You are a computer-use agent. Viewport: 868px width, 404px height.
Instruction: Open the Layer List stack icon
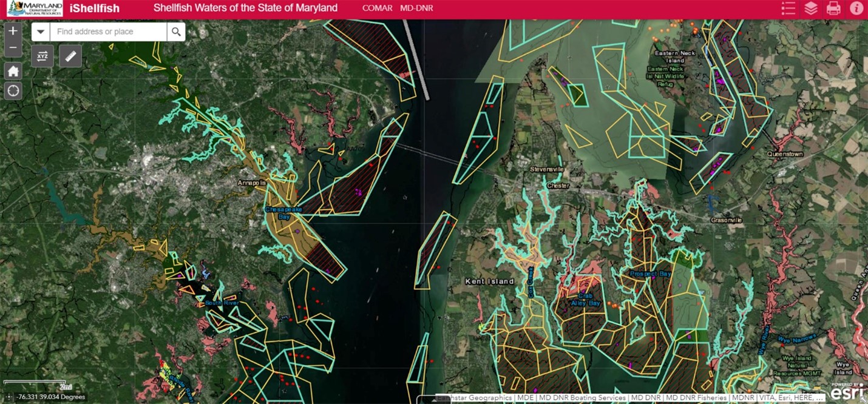click(x=811, y=8)
